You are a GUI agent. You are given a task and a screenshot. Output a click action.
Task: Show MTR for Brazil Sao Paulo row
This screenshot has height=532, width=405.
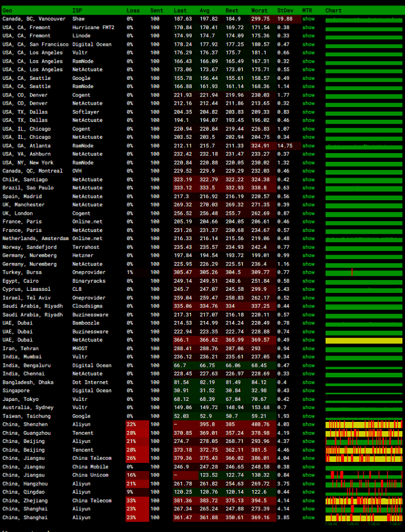[x=308, y=188]
